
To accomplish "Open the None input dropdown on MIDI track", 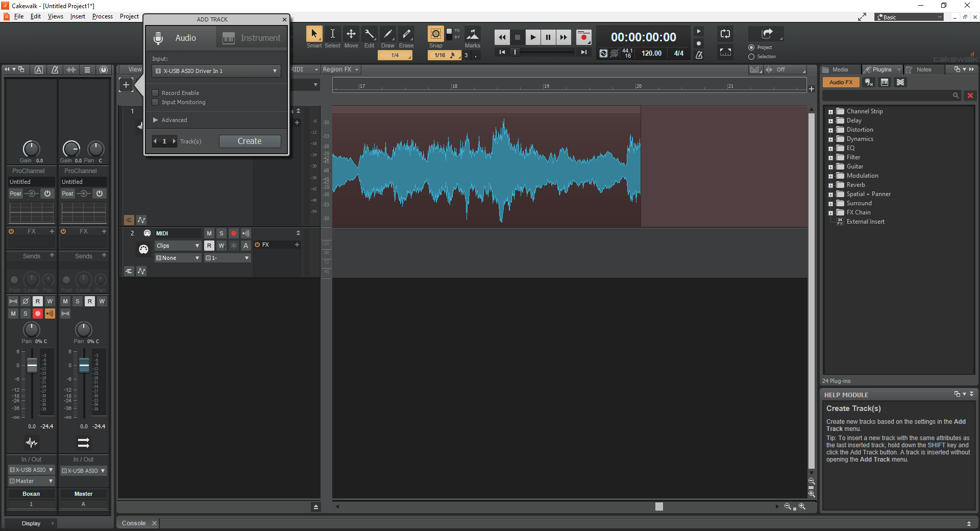I will point(178,258).
